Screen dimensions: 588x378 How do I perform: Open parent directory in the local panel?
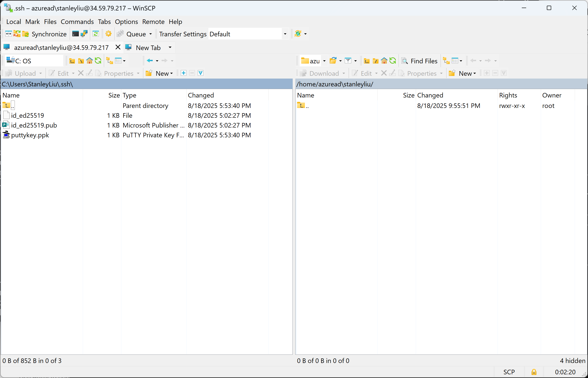pos(72,60)
